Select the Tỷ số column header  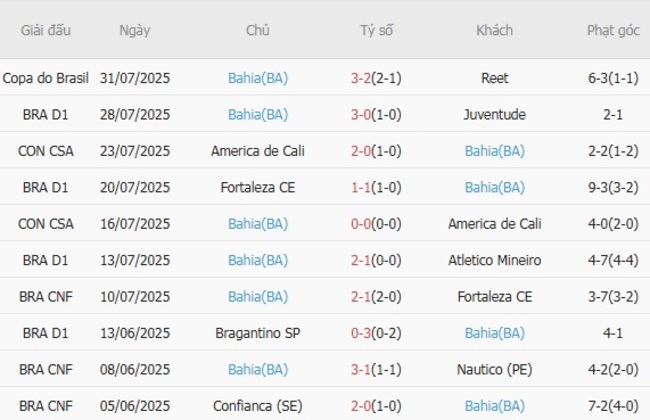click(376, 30)
